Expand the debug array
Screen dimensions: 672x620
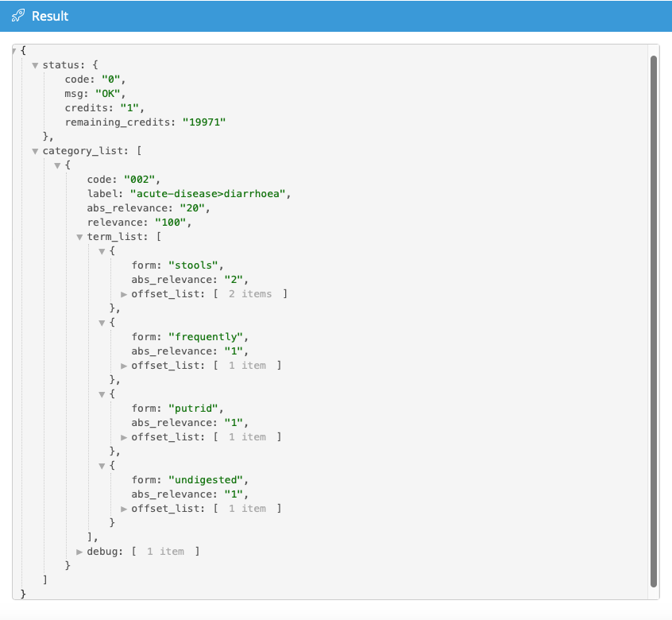(x=79, y=551)
